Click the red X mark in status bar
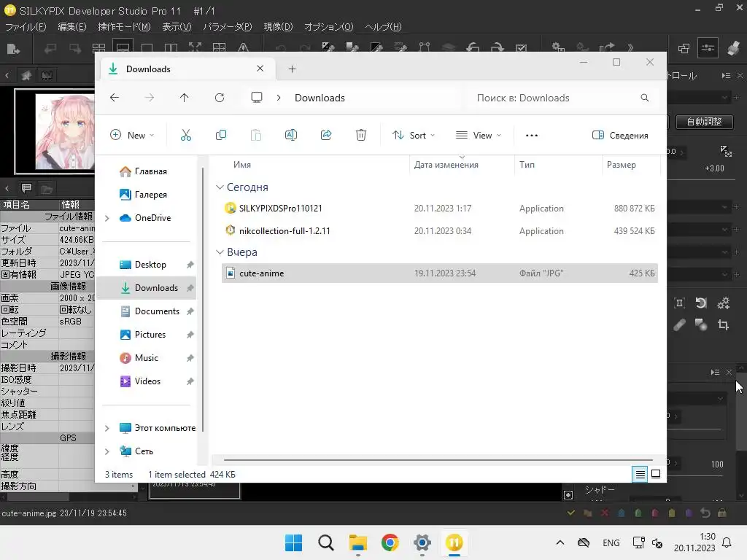The width and height of the screenshot is (747, 560). point(605,513)
